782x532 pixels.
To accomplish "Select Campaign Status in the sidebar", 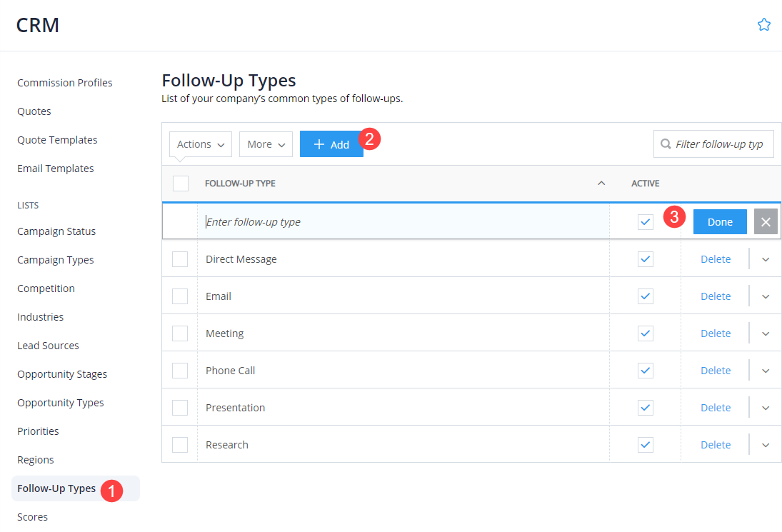I will click(x=56, y=231).
